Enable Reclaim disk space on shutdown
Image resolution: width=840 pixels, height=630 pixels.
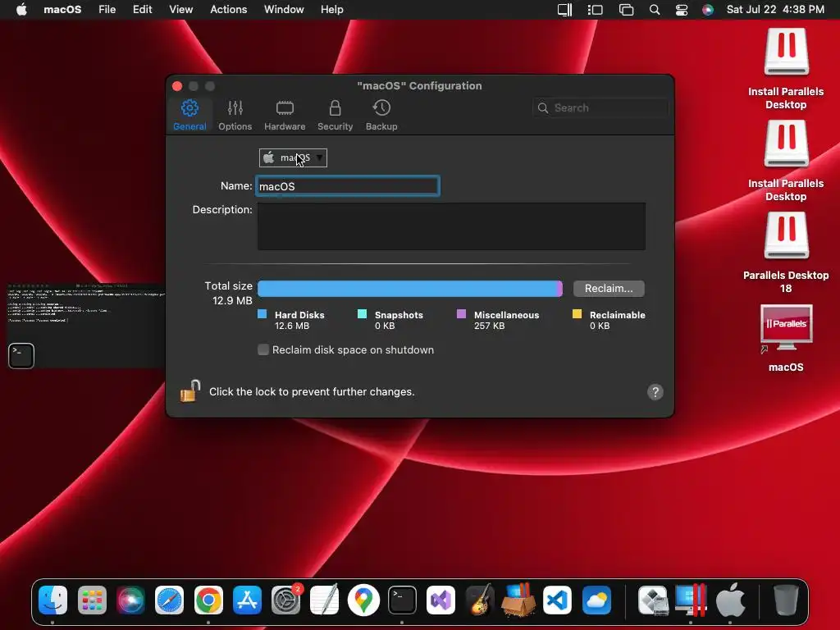pyautogui.click(x=263, y=349)
